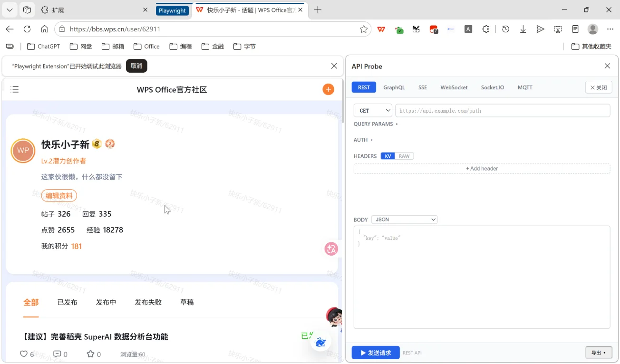Click the 取消 cancel debugging button
This screenshot has height=364, width=620.
point(136,66)
